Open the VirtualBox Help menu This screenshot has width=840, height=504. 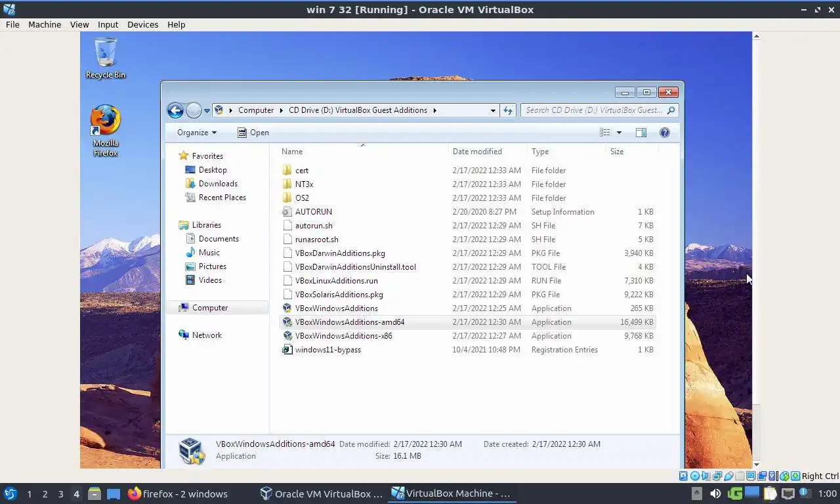point(176,24)
